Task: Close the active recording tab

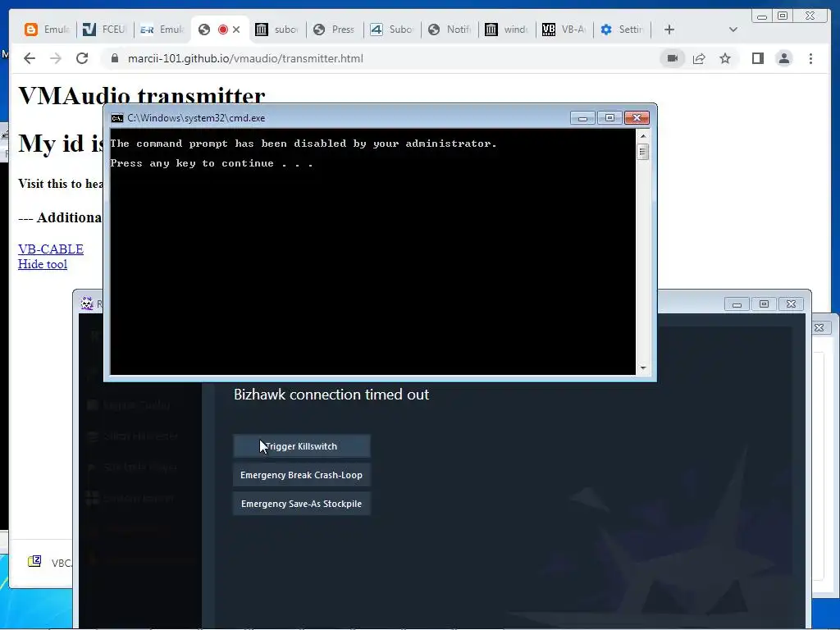Action: 236,30
